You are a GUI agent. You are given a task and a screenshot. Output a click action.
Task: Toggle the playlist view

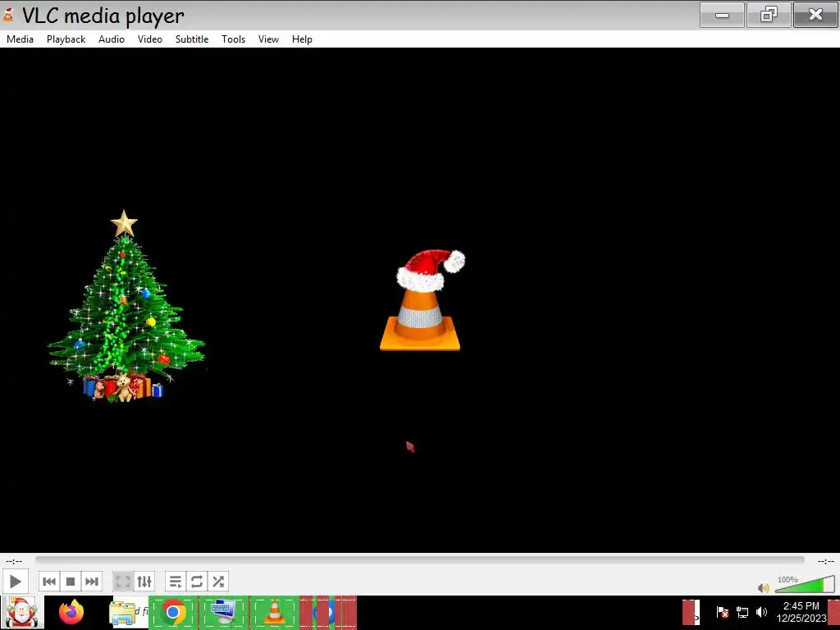click(x=176, y=582)
